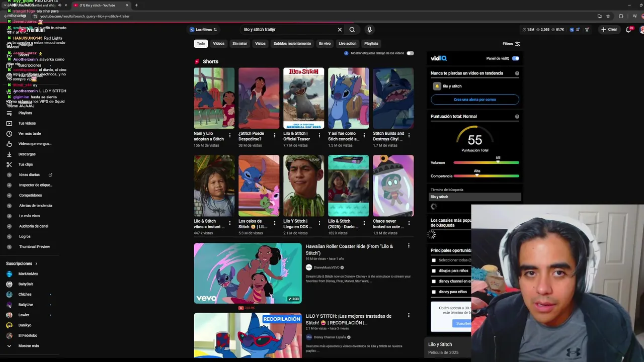644x362 pixels.
Task: Click Crea una alerta por correo button
Action: (475, 100)
